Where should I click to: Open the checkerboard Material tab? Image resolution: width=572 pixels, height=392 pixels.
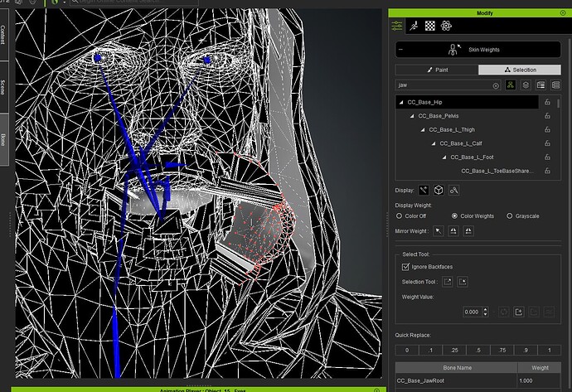pos(430,26)
